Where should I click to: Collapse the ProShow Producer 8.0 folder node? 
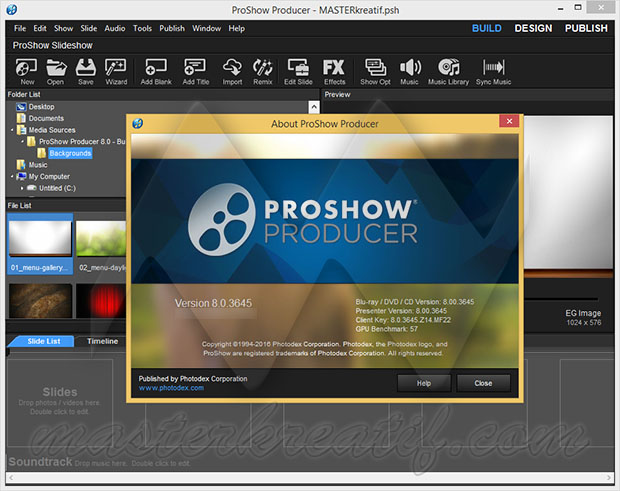pyautogui.click(x=22, y=141)
